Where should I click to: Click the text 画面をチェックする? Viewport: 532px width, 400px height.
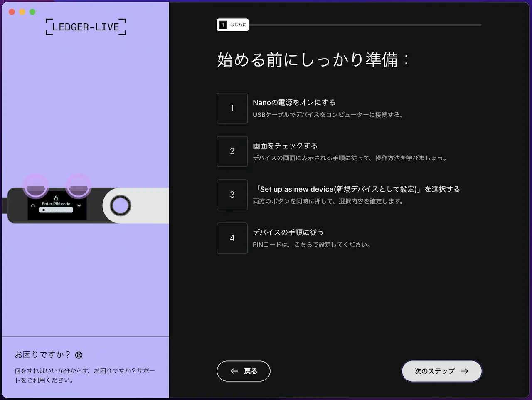pyautogui.click(x=285, y=146)
